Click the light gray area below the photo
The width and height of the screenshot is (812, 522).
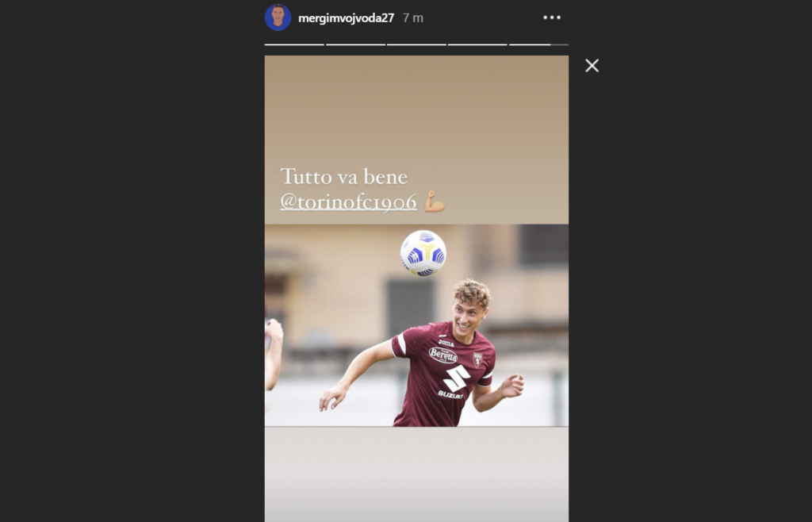(x=416, y=474)
